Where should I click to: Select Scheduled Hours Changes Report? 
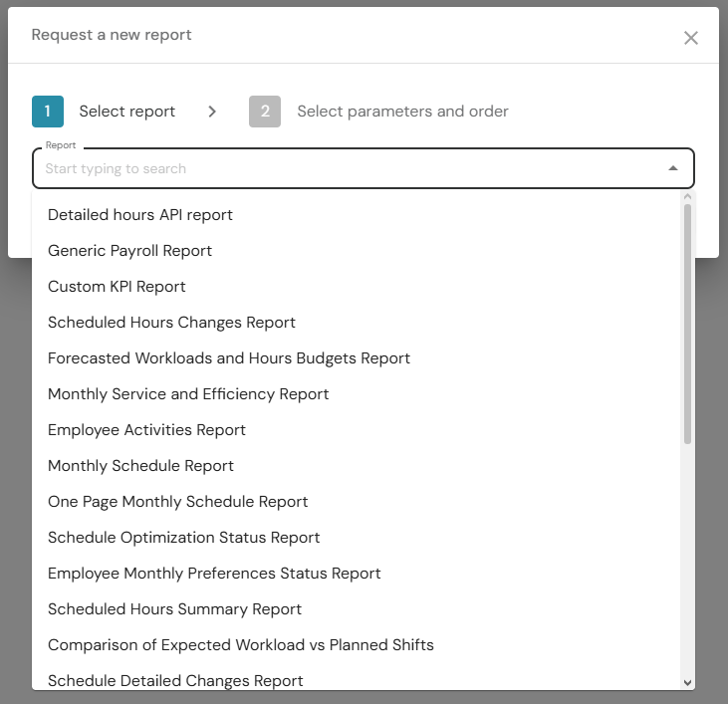point(172,322)
